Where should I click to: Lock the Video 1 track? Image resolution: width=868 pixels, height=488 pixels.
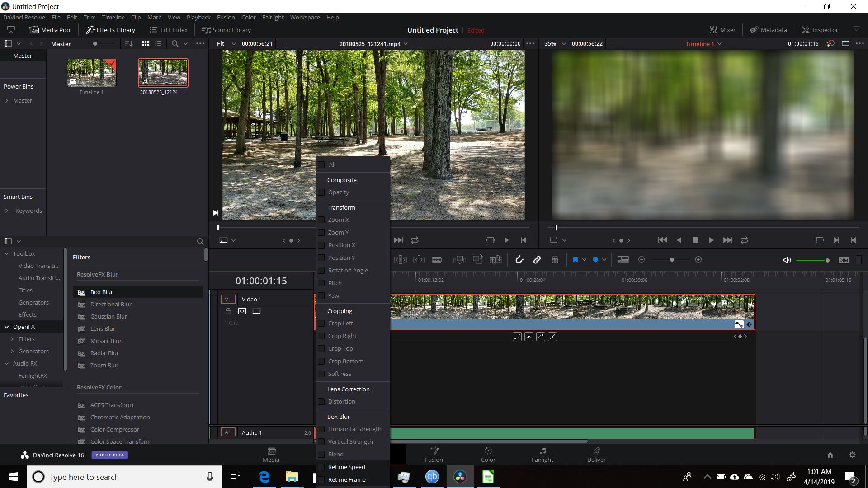[x=228, y=311]
